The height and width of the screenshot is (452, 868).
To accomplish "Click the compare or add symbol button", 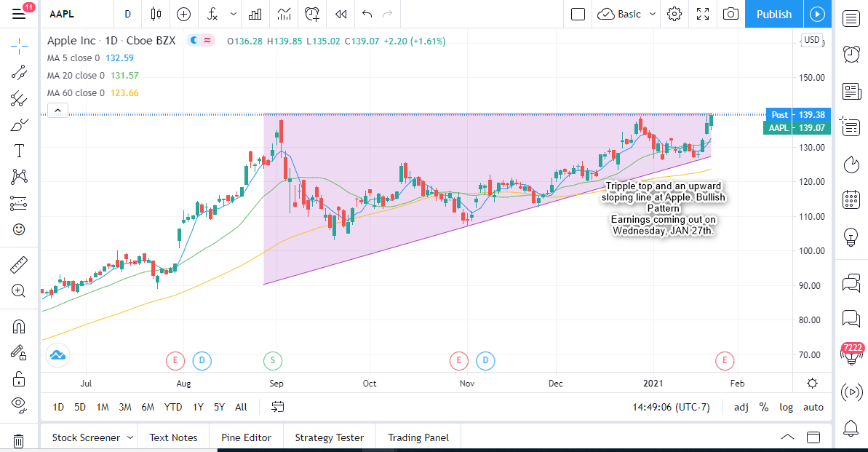I will click(x=184, y=14).
